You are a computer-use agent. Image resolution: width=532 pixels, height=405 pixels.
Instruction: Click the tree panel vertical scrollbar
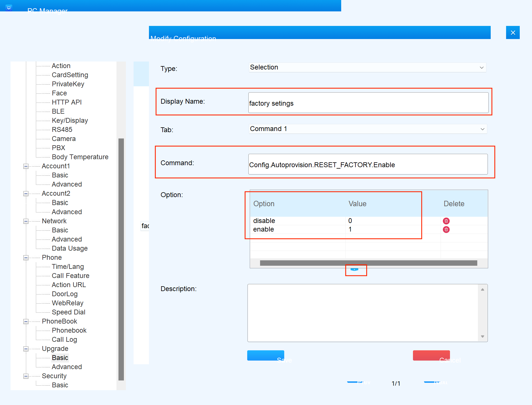pyautogui.click(x=121, y=259)
